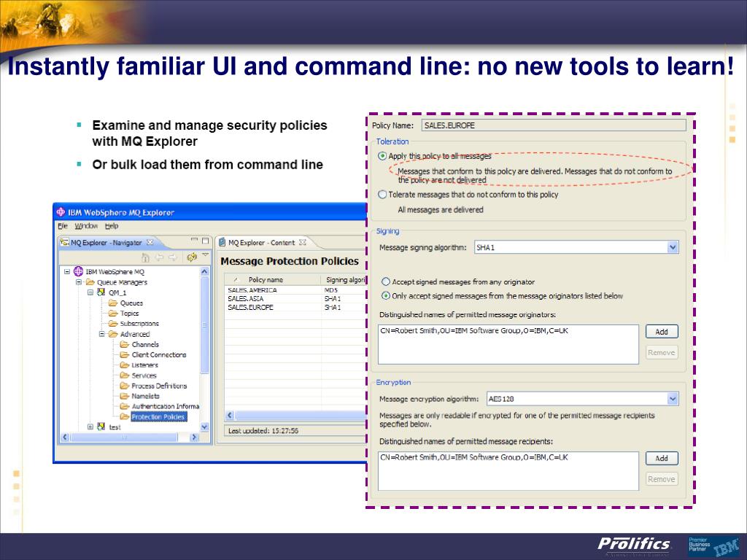Select the SALES.ASIA policy row
This screenshot has width=747, height=560.
point(295,298)
